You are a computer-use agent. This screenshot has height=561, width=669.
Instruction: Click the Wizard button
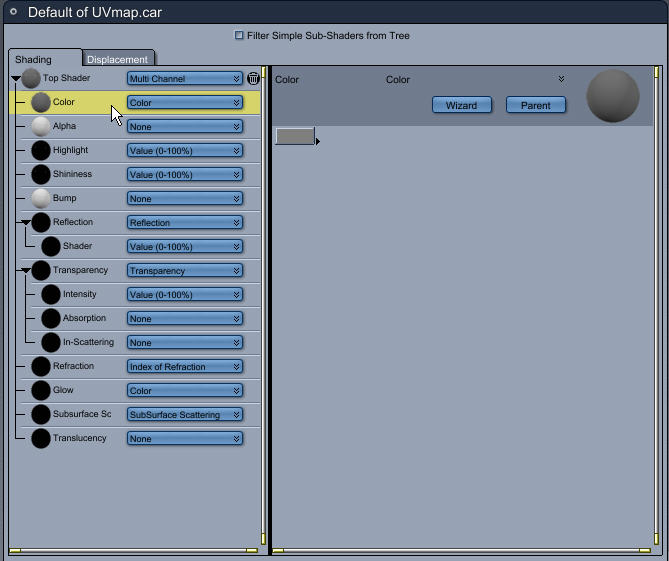[x=462, y=105]
